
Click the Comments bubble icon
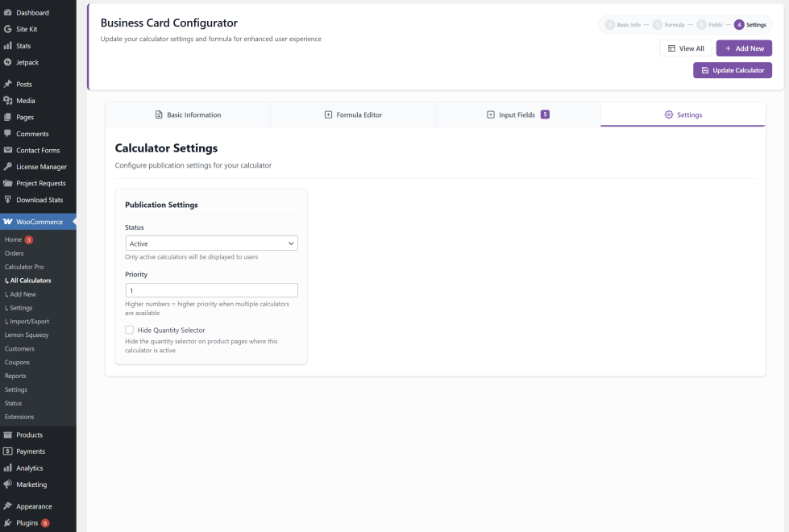click(8, 134)
